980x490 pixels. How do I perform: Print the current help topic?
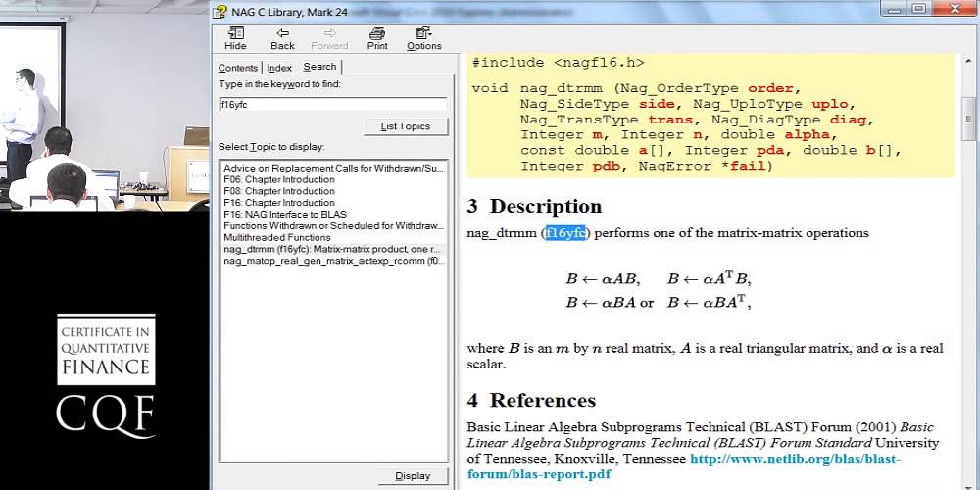coord(377,39)
